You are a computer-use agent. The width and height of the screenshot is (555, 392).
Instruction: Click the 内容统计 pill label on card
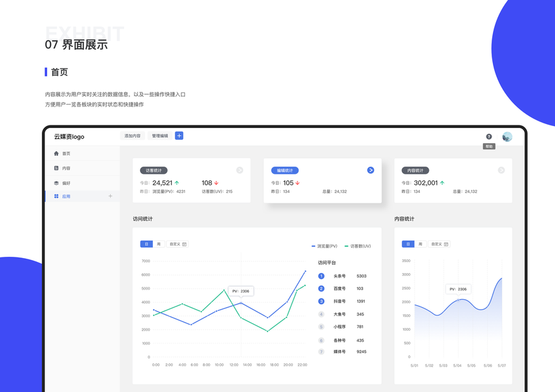click(x=415, y=171)
